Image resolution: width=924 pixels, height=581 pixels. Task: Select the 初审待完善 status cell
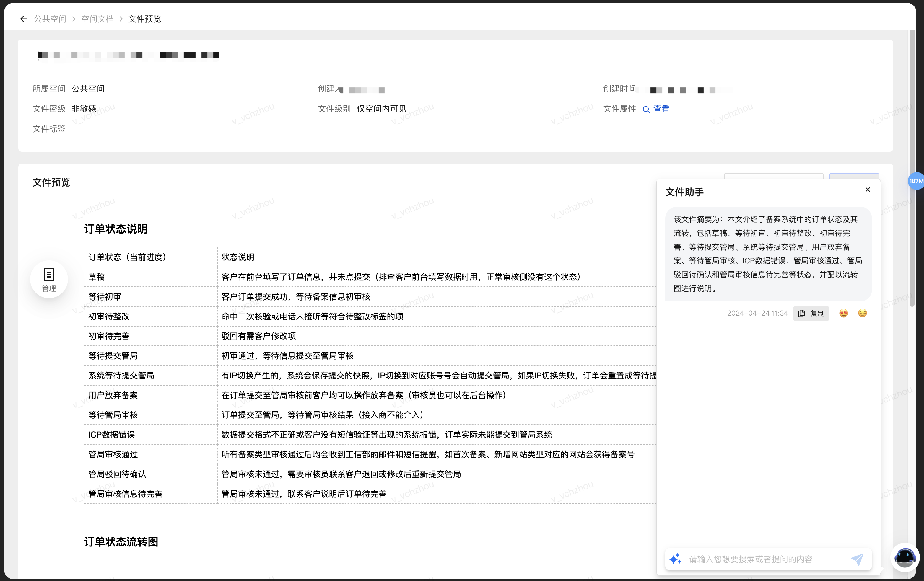(150, 336)
